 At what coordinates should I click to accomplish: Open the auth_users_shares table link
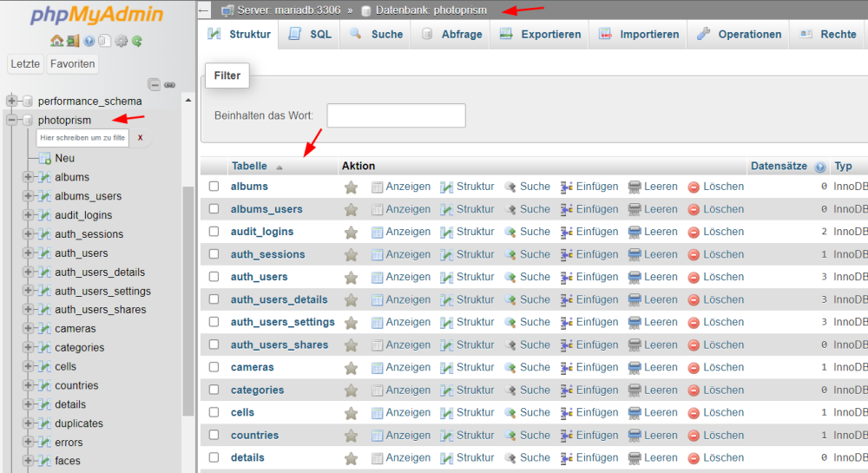(279, 345)
